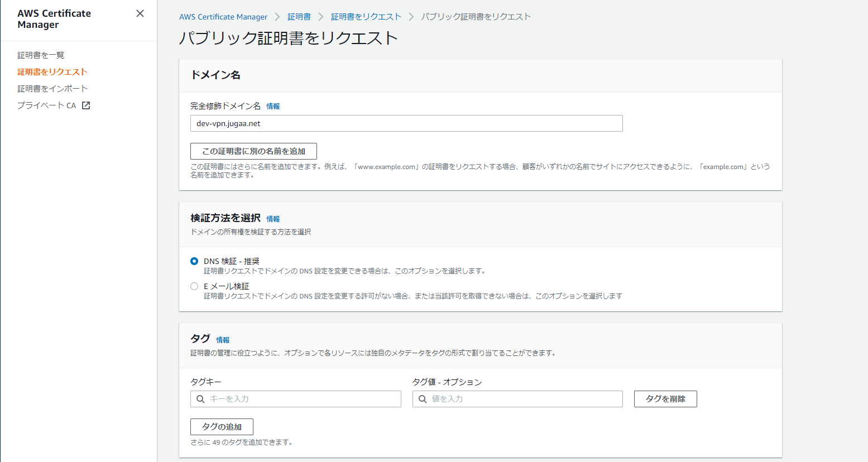Open 情報 link next to 完全修飾ドメイン名
Viewport: 868px width, 462px height.
[273, 107]
